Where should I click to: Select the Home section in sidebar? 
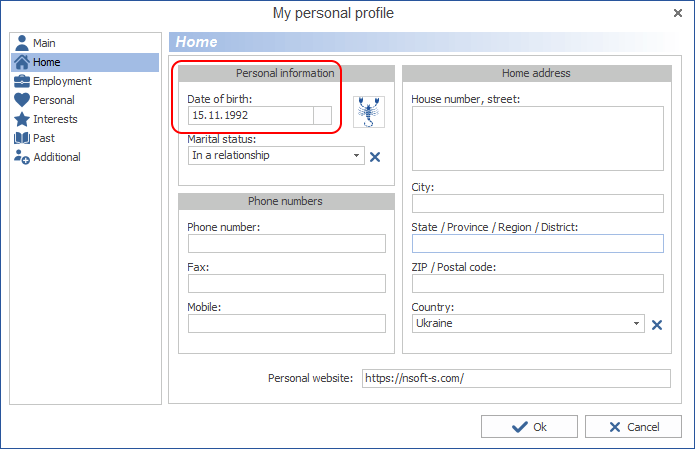46,62
